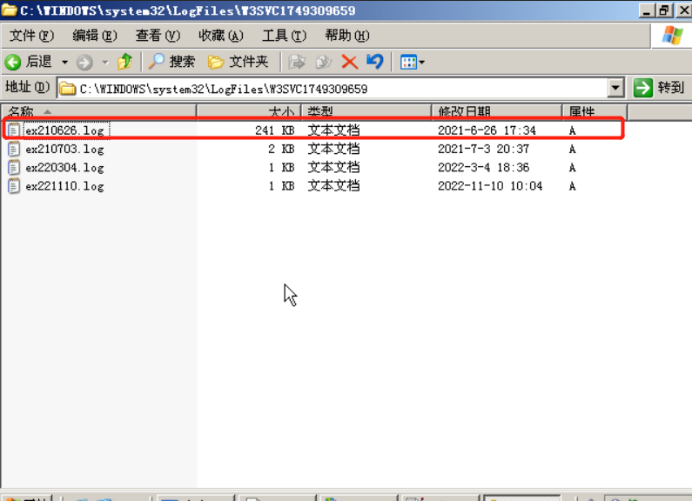Select the ex220304.log file
Viewport: 692px width, 502px height.
tap(64, 168)
